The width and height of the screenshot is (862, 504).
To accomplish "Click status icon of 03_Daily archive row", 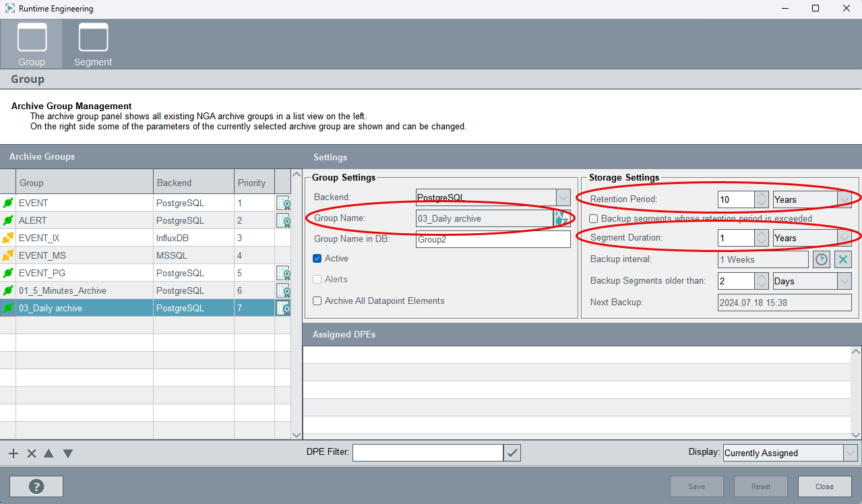I will click(x=8, y=308).
